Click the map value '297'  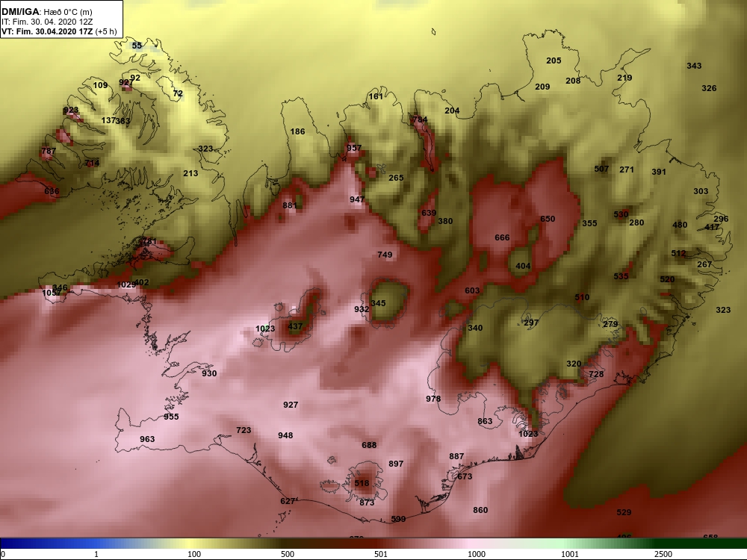pyautogui.click(x=531, y=323)
